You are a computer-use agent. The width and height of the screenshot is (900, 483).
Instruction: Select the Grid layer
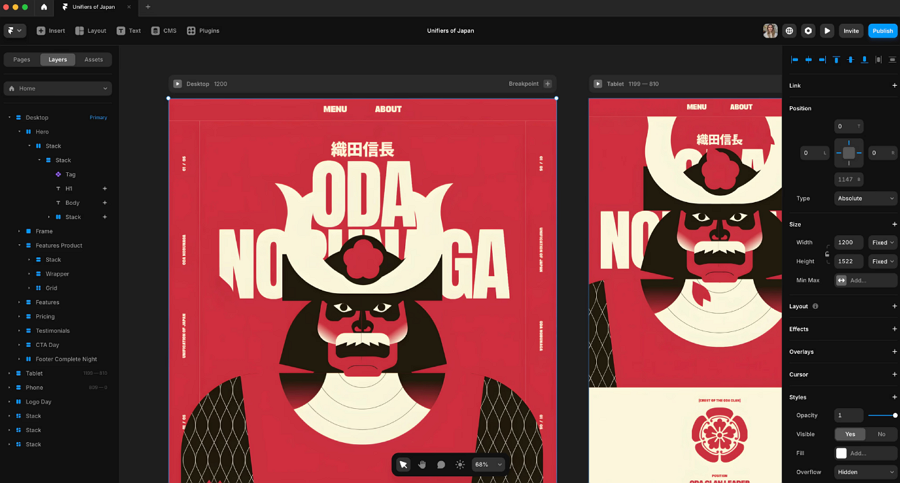(51, 288)
